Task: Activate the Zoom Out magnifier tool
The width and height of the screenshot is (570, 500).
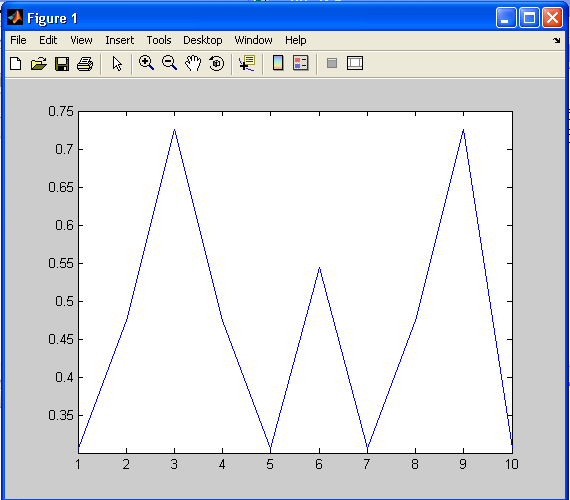Action: click(169, 63)
